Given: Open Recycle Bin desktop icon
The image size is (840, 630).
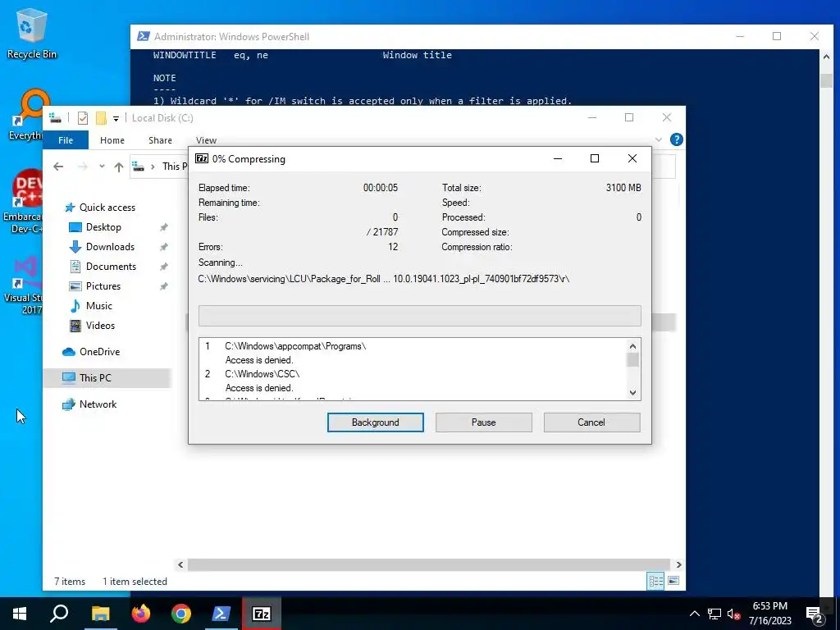Looking at the screenshot, I should click(x=31, y=34).
